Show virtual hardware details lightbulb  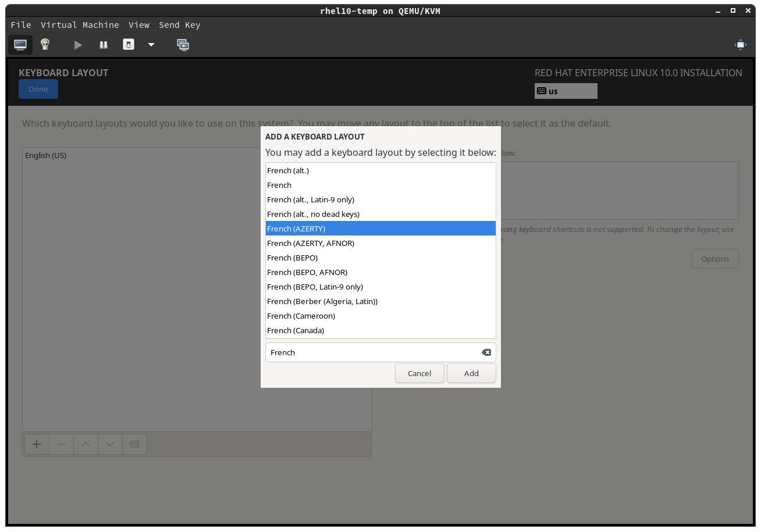tap(45, 45)
